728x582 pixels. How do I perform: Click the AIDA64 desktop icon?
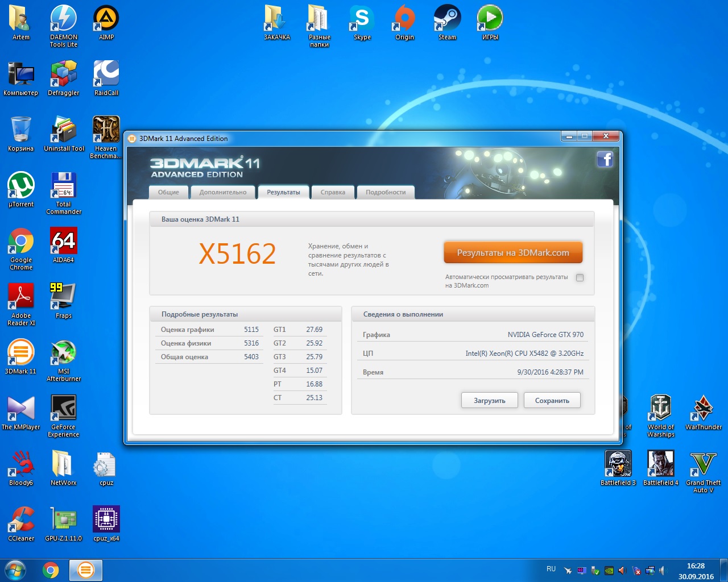pos(64,245)
